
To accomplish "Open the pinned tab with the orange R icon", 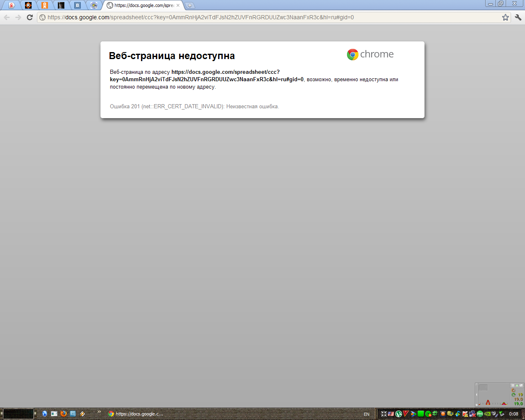I will point(28,5).
